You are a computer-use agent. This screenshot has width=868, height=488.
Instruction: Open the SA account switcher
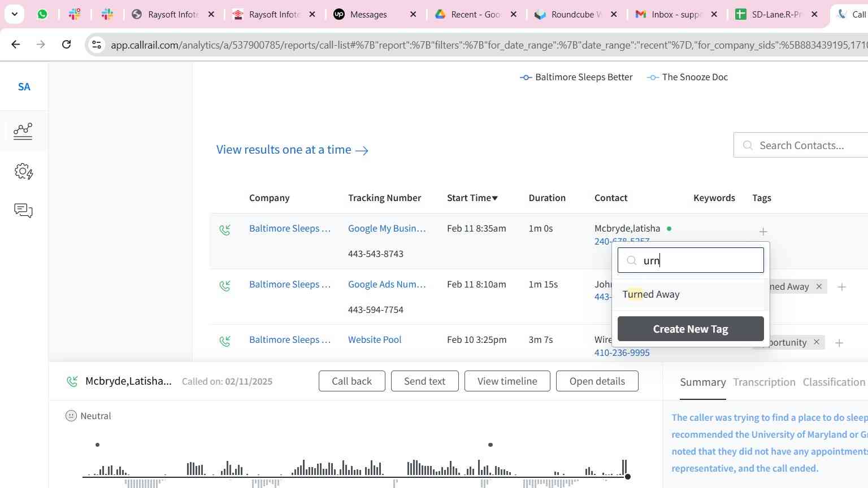click(x=24, y=87)
